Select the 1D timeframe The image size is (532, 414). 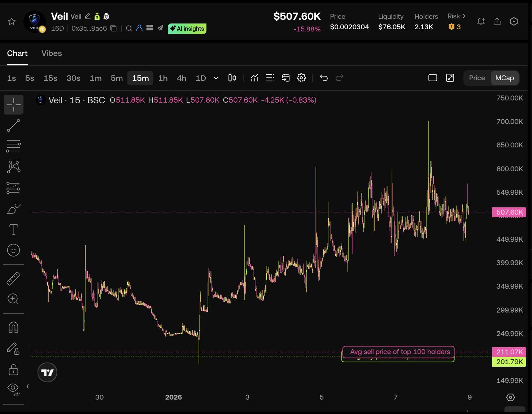coord(201,78)
